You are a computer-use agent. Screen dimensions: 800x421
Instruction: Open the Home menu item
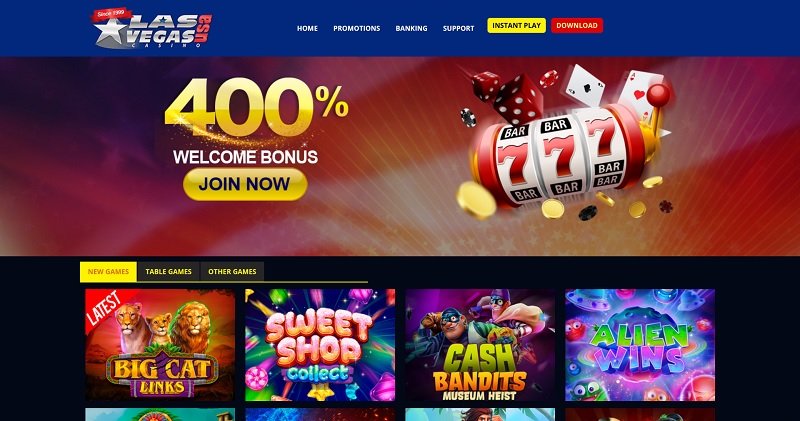307,29
